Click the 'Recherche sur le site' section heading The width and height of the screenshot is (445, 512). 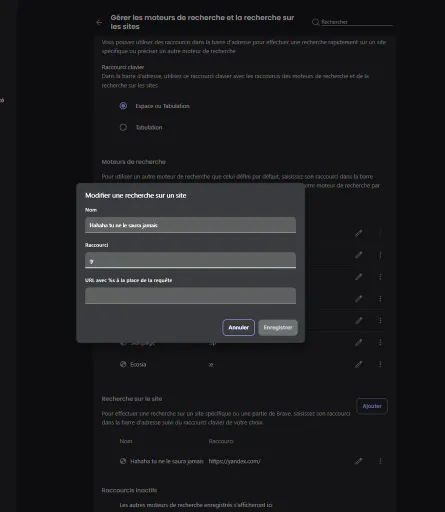pos(132,399)
